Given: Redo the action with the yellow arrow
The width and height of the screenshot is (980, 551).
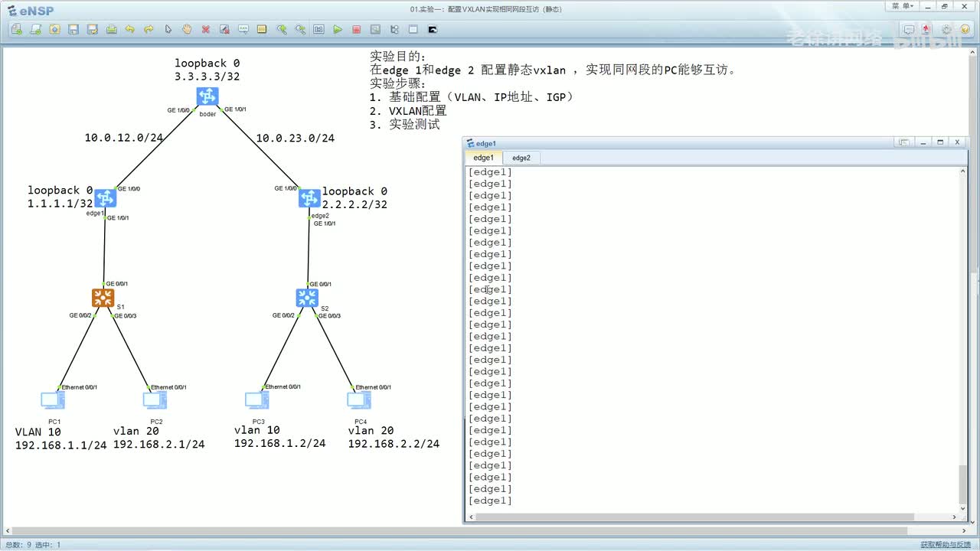Looking at the screenshot, I should (x=149, y=30).
